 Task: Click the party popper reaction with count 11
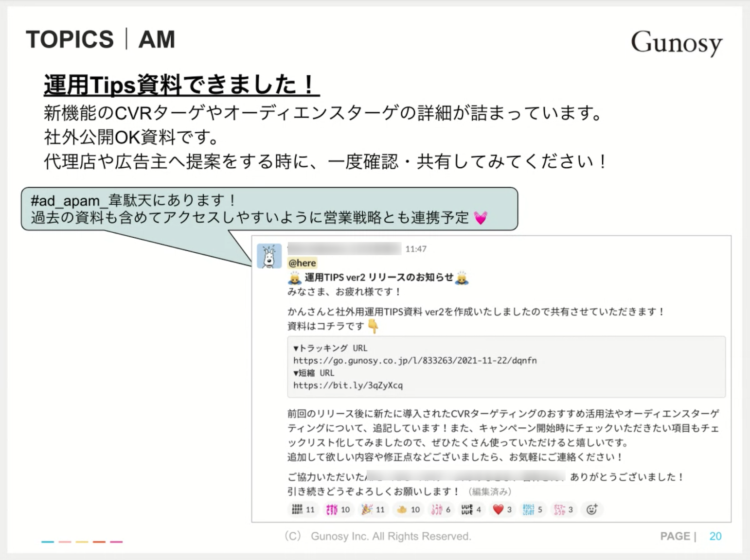(x=373, y=509)
